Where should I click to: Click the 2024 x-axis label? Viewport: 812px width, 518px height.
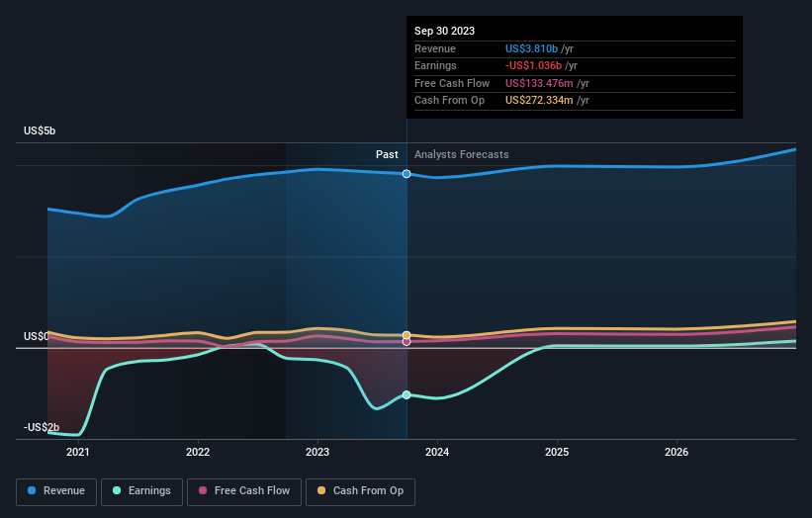[x=437, y=453]
